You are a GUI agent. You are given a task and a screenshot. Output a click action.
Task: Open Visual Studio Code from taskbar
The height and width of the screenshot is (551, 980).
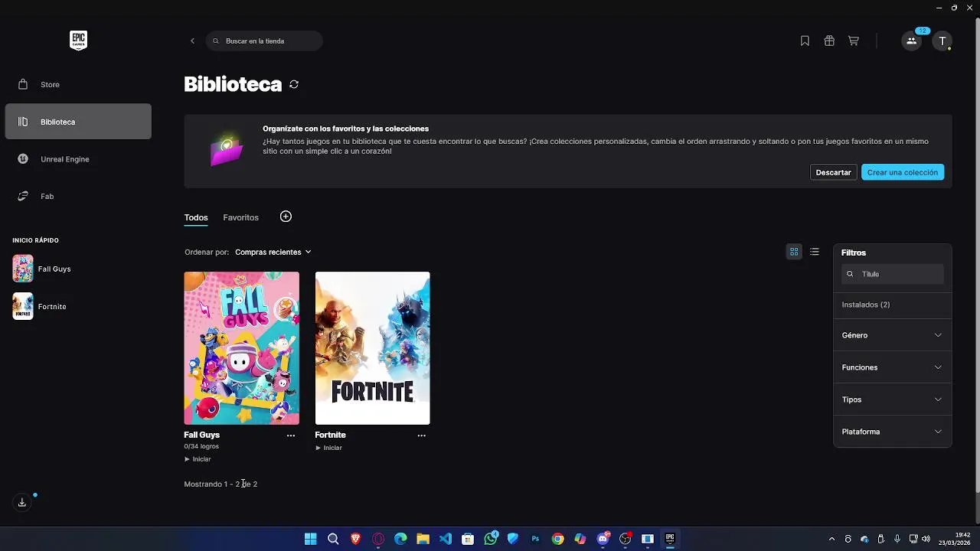tap(446, 539)
